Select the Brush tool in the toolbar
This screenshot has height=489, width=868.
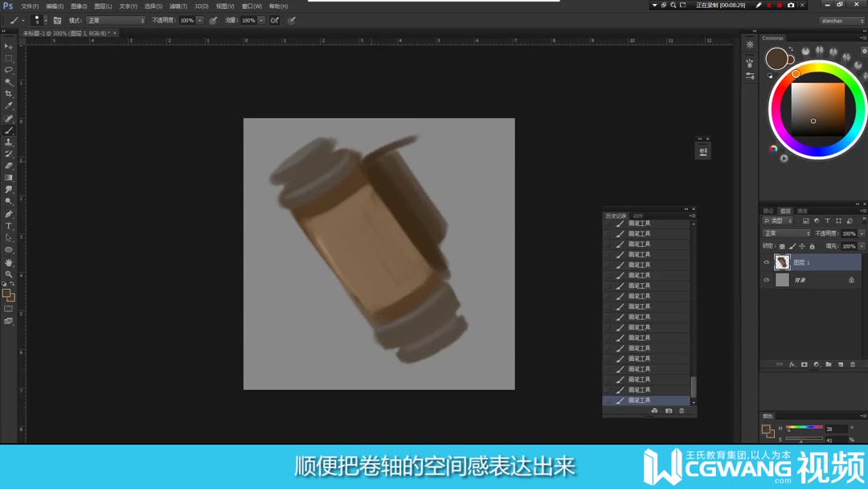pyautogui.click(x=9, y=130)
